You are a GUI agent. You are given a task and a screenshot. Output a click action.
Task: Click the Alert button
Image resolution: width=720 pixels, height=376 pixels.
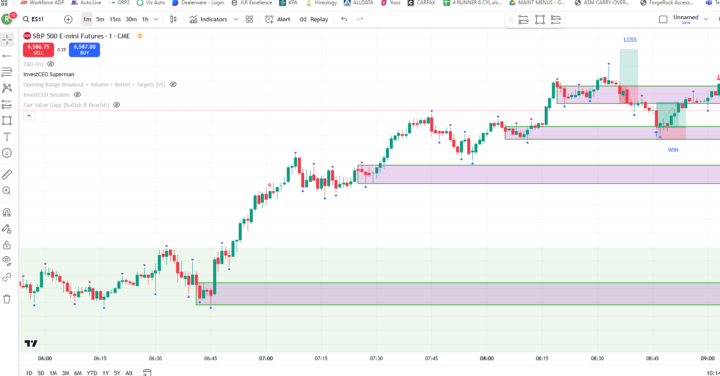(x=278, y=19)
